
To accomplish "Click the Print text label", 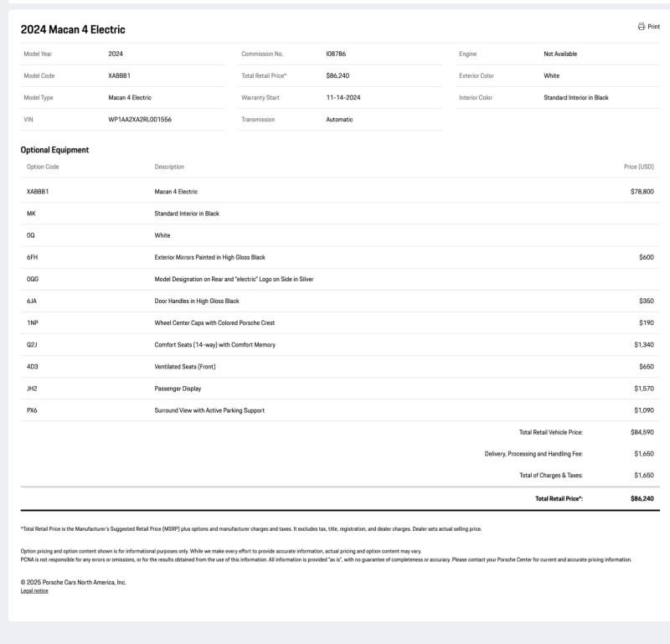I will click(653, 27).
